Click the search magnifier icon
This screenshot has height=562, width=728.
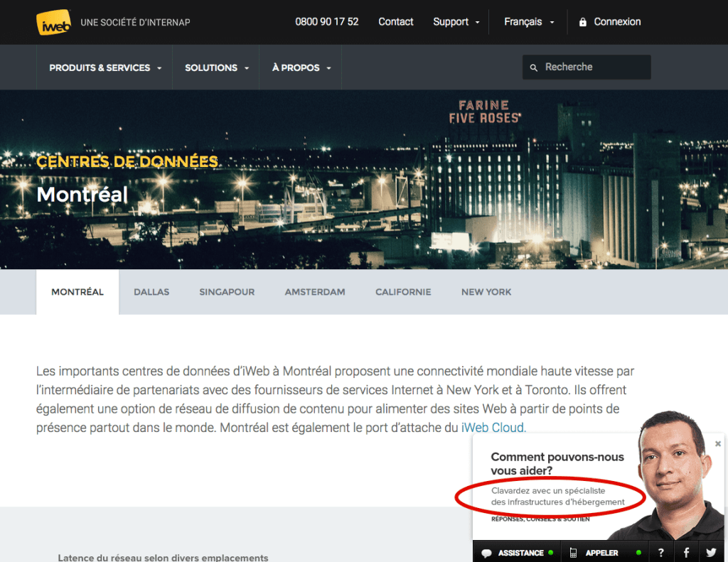(534, 67)
